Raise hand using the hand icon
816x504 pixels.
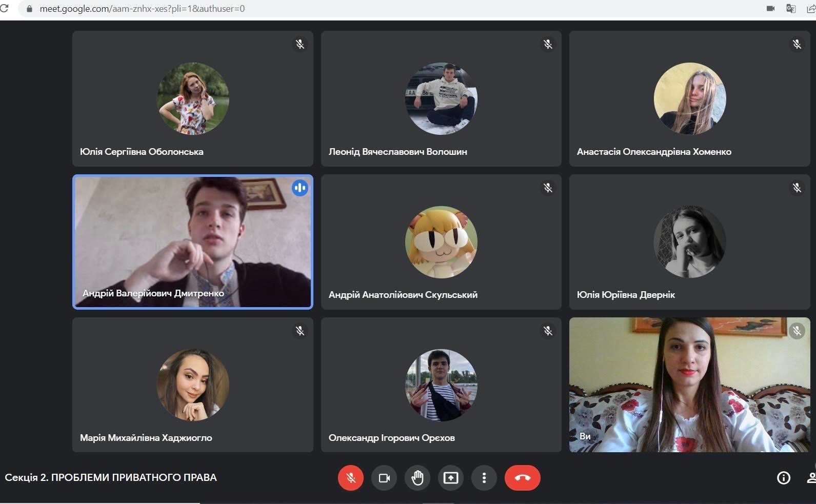click(x=417, y=478)
